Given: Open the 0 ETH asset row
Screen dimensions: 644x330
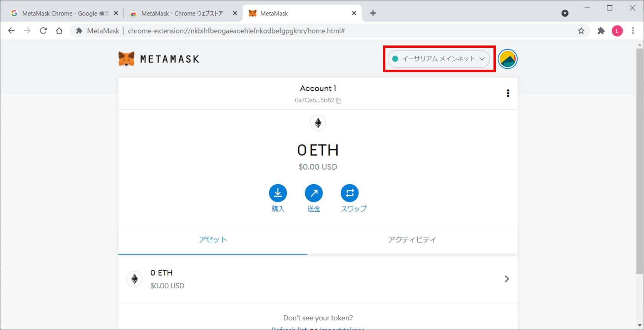Looking at the screenshot, I should click(x=318, y=279).
